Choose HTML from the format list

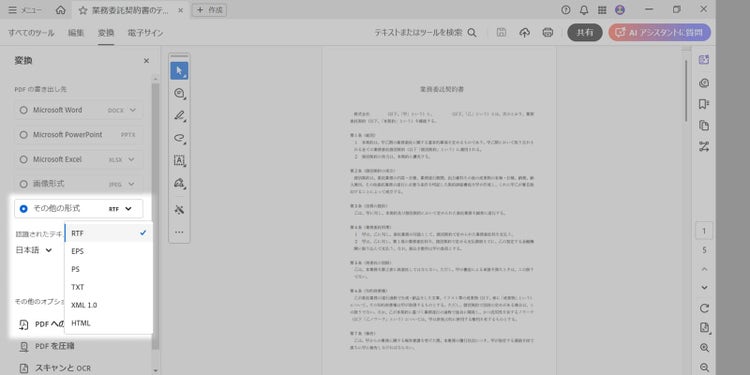[x=109, y=323]
